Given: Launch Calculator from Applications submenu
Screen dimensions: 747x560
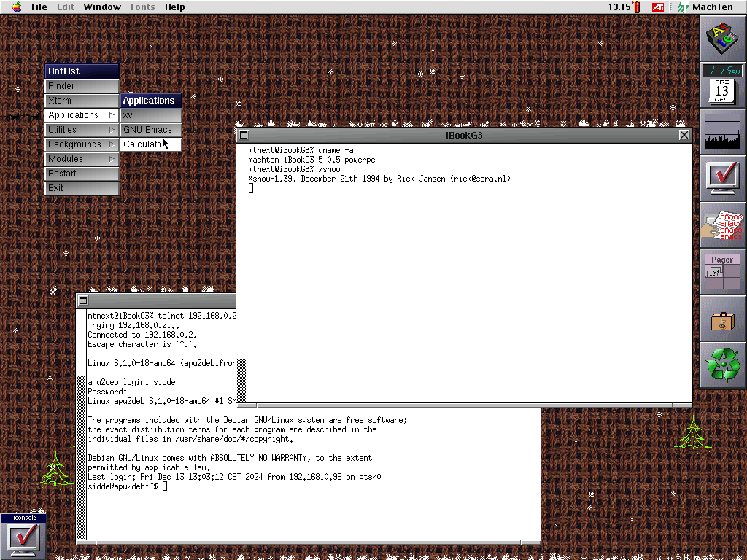Looking at the screenshot, I should click(x=150, y=144).
